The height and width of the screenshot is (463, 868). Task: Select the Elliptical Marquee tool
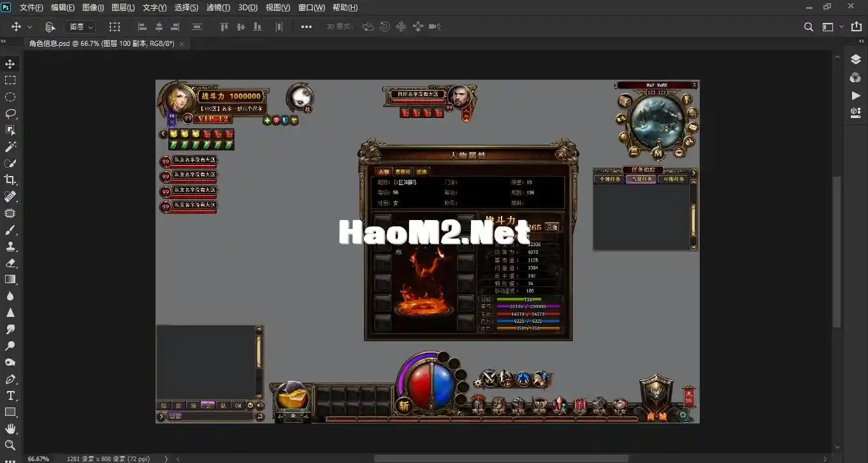pos(10,97)
